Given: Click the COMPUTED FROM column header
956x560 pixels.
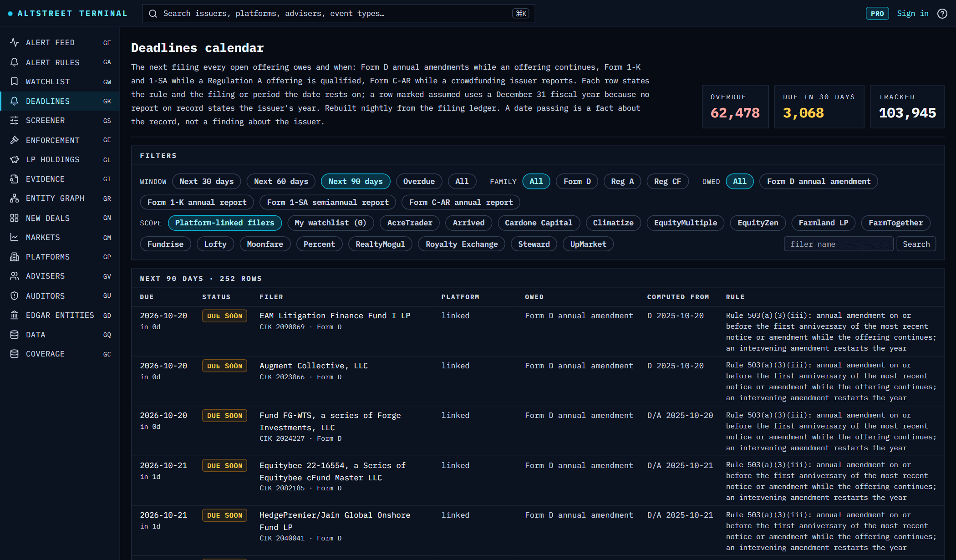Looking at the screenshot, I should pos(678,297).
